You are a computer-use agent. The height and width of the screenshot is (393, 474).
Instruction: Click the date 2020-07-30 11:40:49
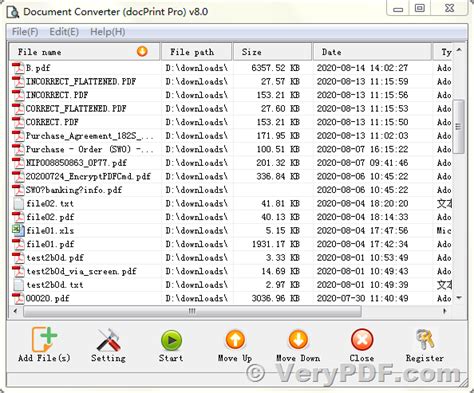pyautogui.click(x=362, y=298)
